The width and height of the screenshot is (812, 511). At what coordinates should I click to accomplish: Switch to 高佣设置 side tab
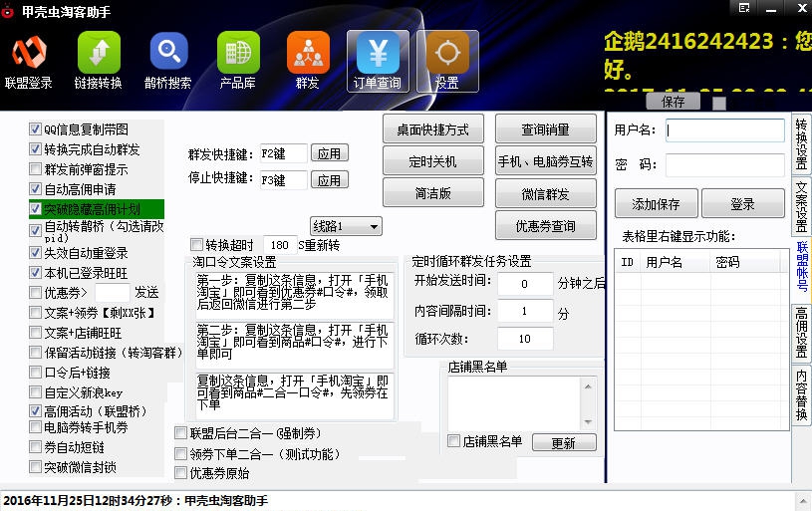pos(801,332)
